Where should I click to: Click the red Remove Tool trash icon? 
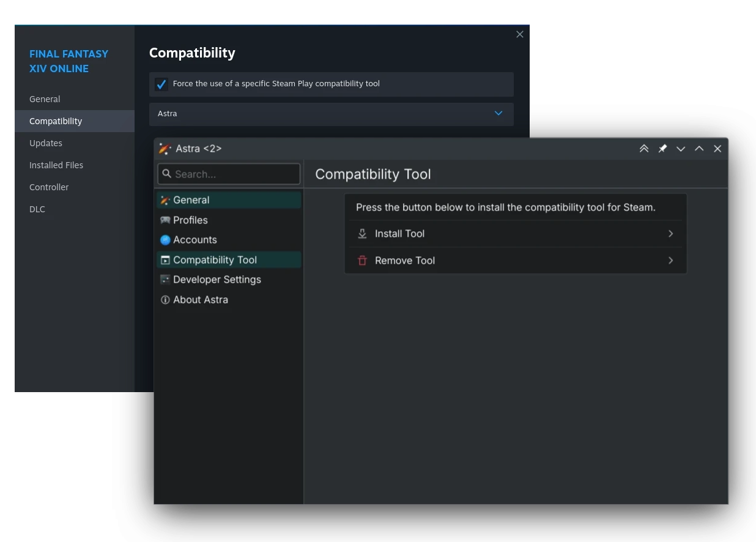point(362,261)
